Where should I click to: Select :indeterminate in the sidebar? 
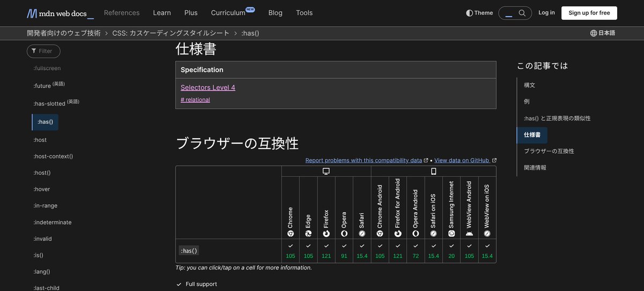pos(52,222)
